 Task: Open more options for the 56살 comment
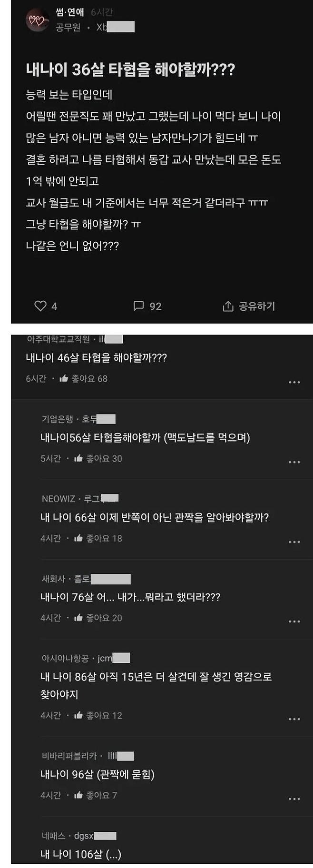pyautogui.click(x=294, y=462)
